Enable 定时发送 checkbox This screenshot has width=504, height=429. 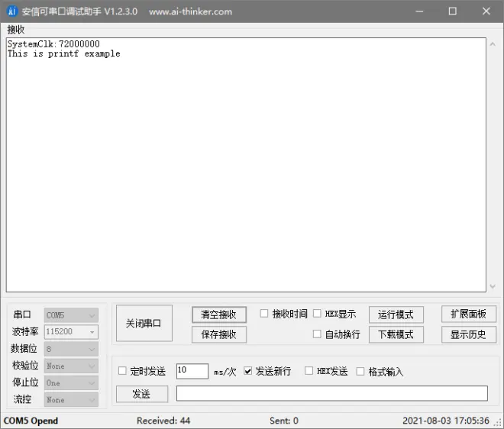coord(122,371)
